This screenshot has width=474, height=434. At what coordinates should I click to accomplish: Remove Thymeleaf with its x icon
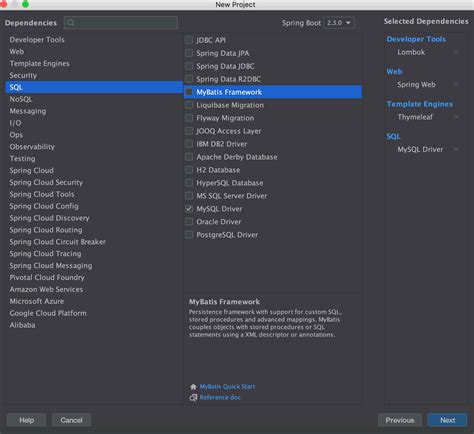pos(456,117)
